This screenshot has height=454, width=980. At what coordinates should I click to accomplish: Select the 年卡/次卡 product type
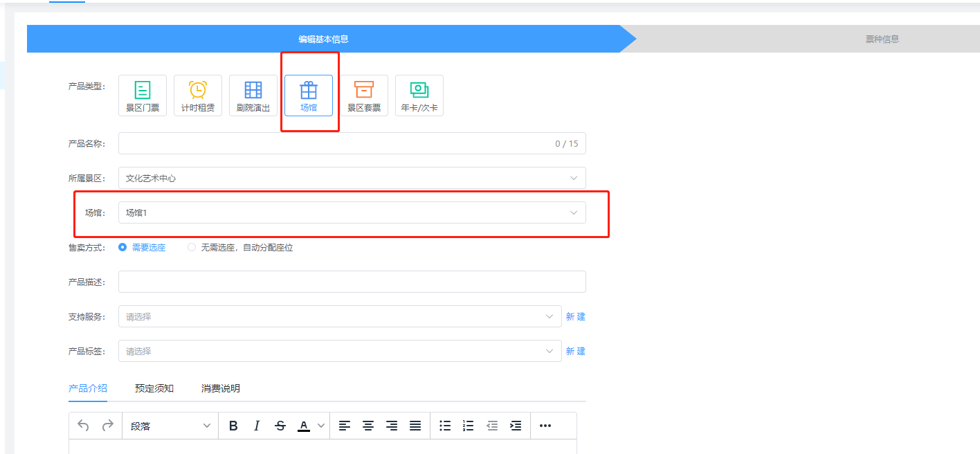[419, 96]
